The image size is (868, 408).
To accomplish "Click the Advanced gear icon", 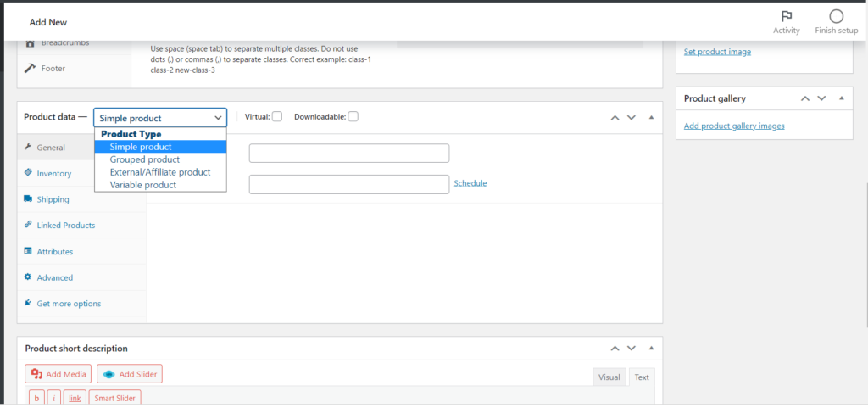I will click(29, 277).
